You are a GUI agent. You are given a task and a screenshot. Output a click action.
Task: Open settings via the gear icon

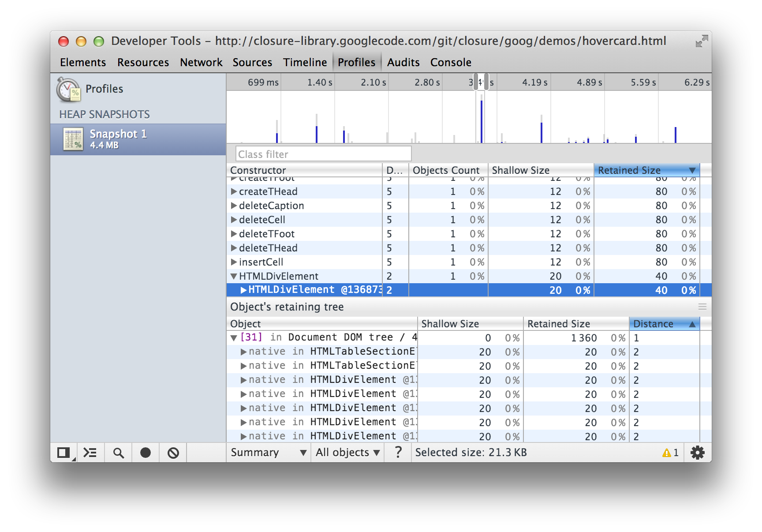coord(697,453)
